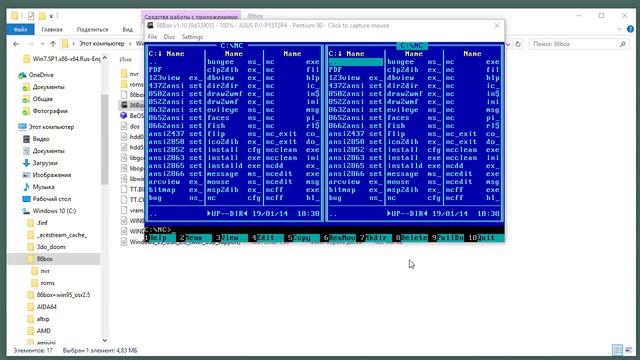640x360 pixels.
Task: Click quick access toolbar properties checkmark icon
Action: (x=31, y=16)
